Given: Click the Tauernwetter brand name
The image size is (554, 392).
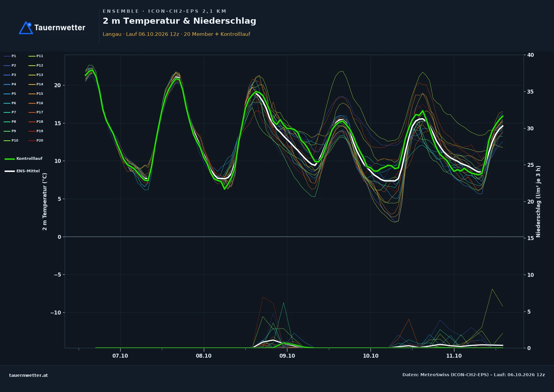Looking at the screenshot, I should (60, 28).
